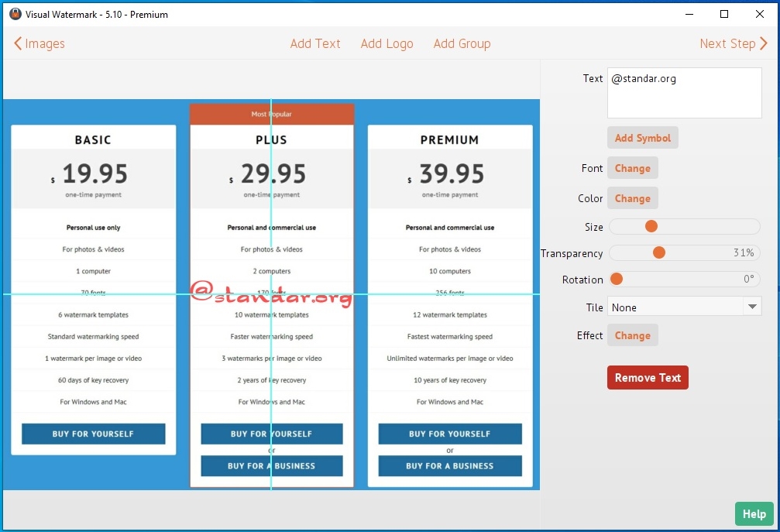The width and height of the screenshot is (780, 532).
Task: Minimize the Visual Watermark window
Action: 689,14
